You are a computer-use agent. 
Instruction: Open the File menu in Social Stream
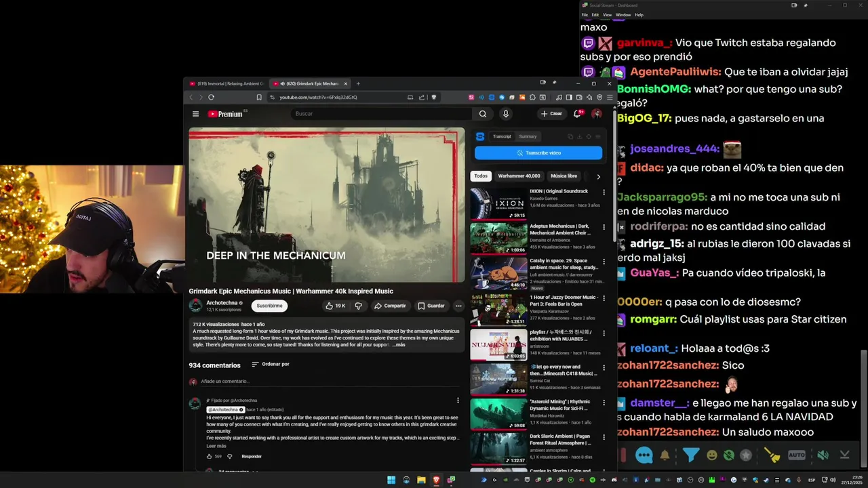(585, 15)
